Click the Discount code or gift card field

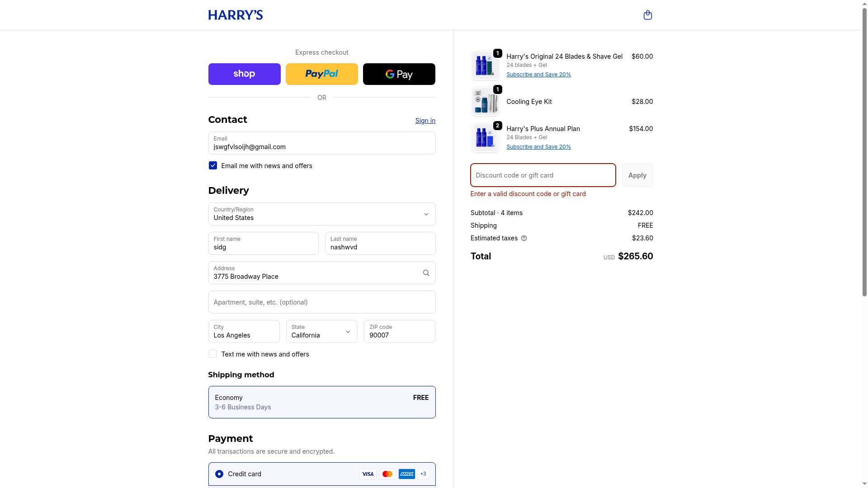pos(542,175)
